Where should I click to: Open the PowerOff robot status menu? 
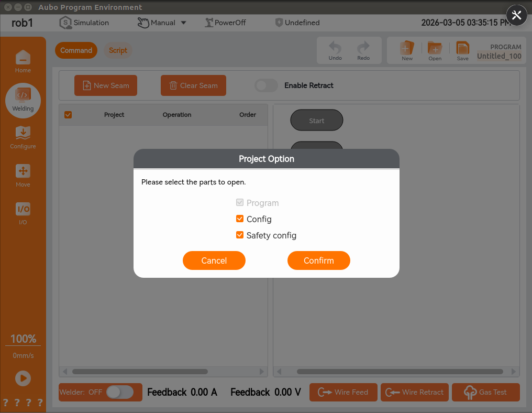pyautogui.click(x=225, y=23)
